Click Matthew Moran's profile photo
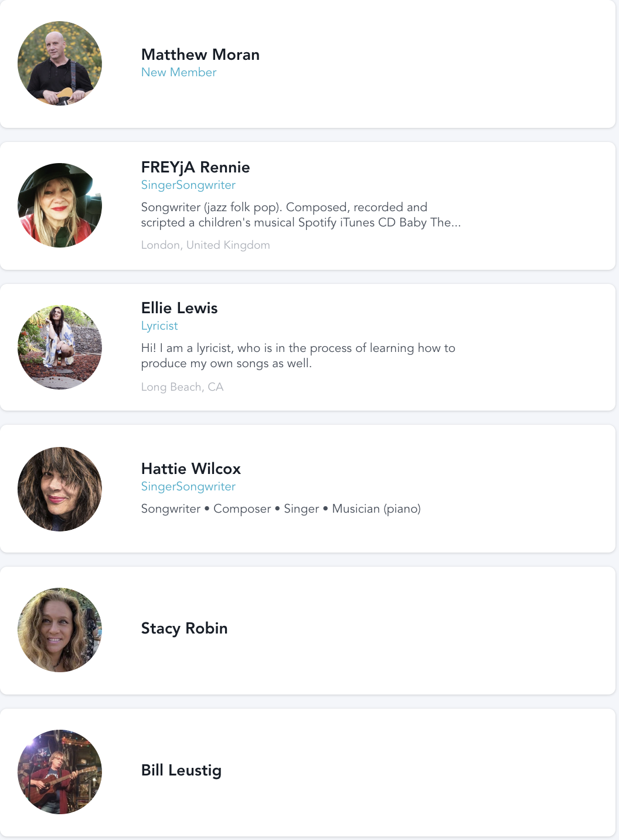619x840 pixels. click(60, 63)
